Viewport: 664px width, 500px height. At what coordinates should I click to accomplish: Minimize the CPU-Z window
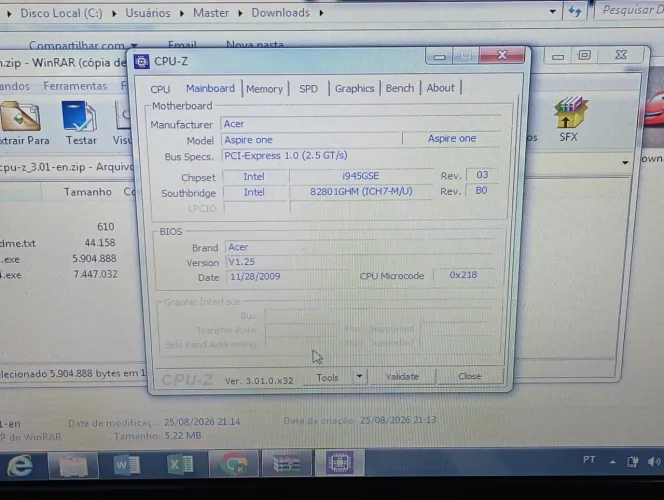pos(439,56)
